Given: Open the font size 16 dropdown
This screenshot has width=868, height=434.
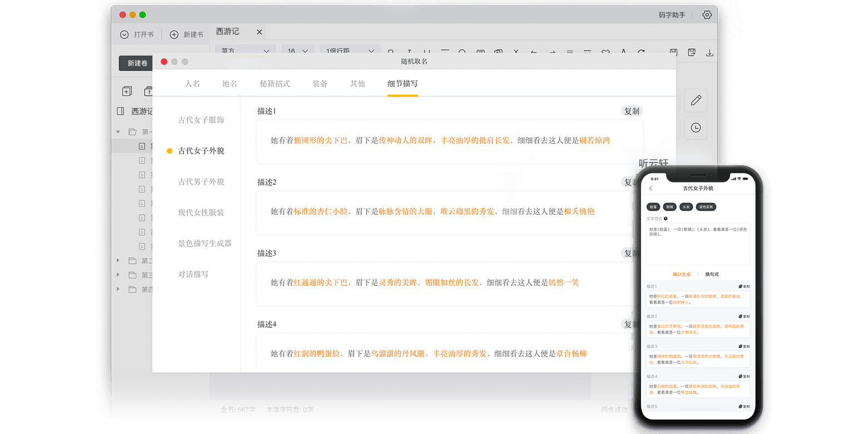Looking at the screenshot, I should point(297,51).
